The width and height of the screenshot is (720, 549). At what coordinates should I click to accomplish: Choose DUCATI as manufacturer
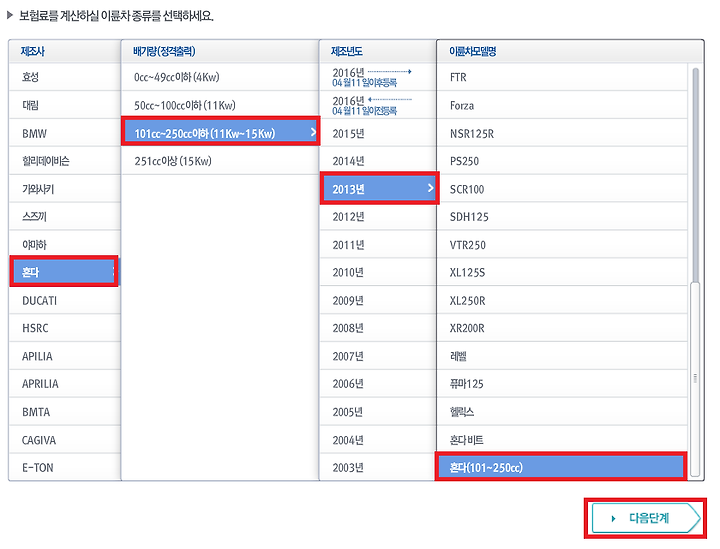point(65,301)
